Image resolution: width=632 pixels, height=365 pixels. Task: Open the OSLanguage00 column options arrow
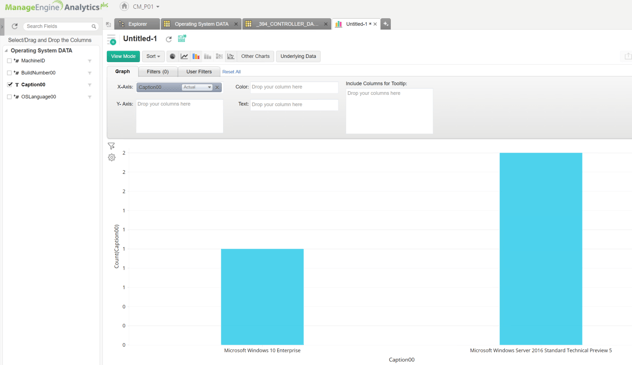tap(89, 97)
